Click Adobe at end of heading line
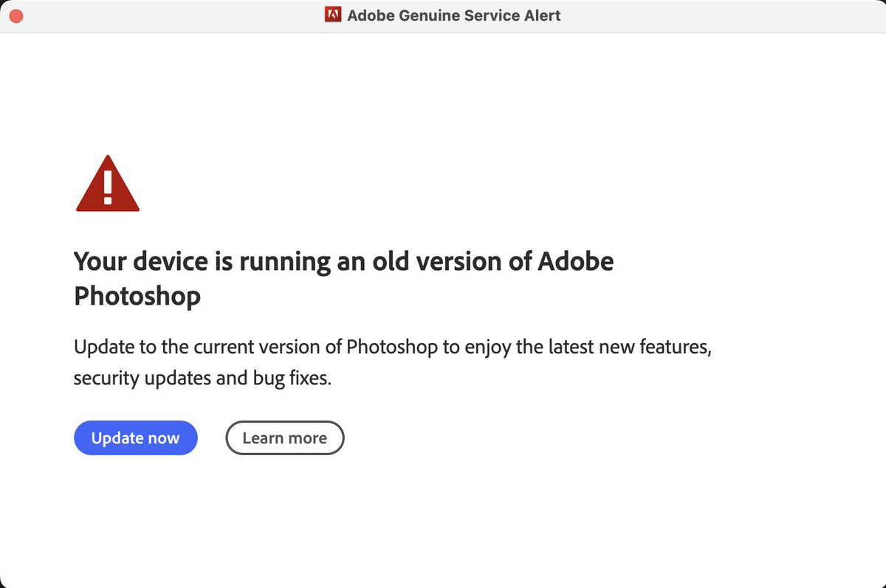 coord(576,261)
